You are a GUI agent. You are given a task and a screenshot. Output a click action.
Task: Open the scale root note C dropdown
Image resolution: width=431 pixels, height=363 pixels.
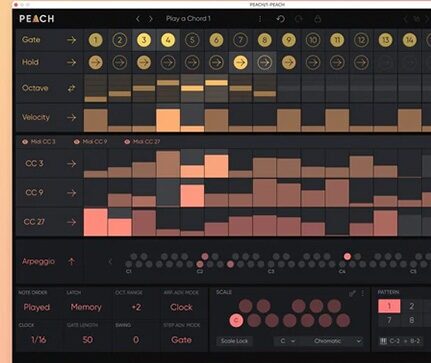[287, 341]
